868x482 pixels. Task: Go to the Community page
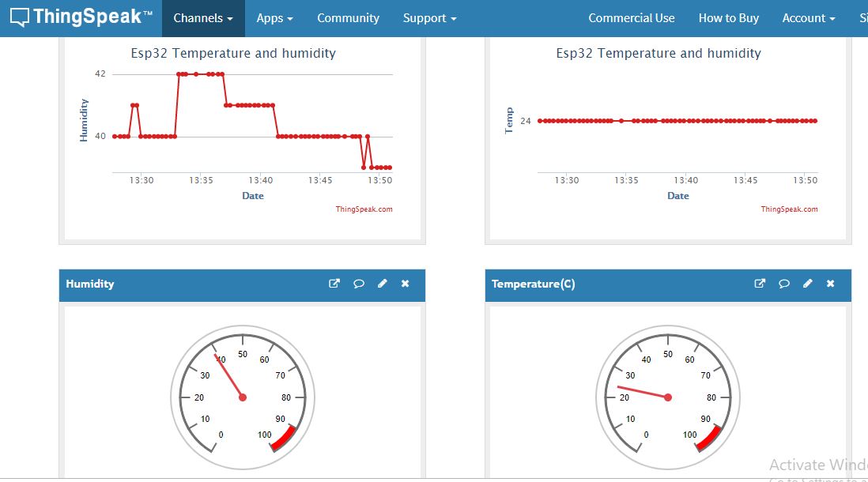[348, 18]
